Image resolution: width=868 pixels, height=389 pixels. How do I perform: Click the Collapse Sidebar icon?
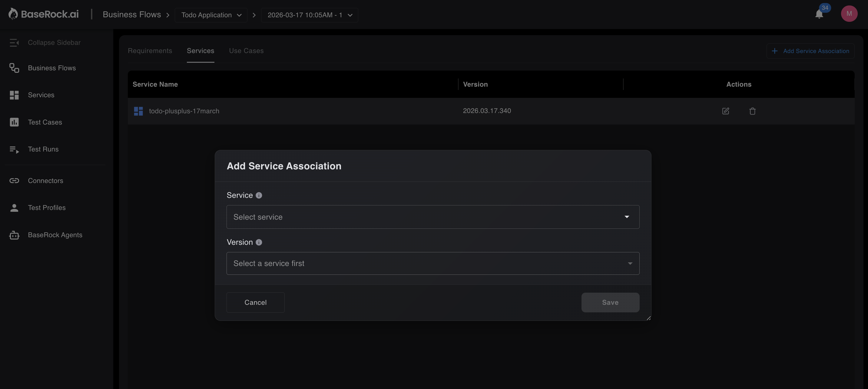14,43
